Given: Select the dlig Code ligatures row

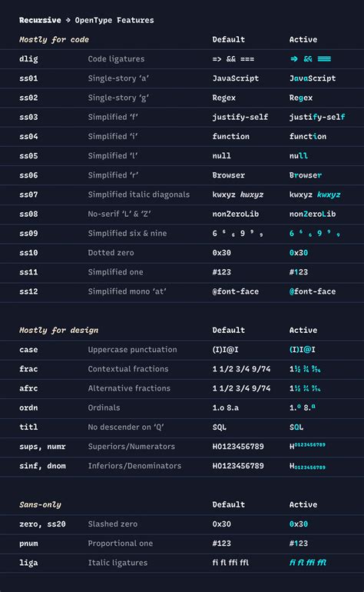Looking at the screenshot, I should (182, 59).
